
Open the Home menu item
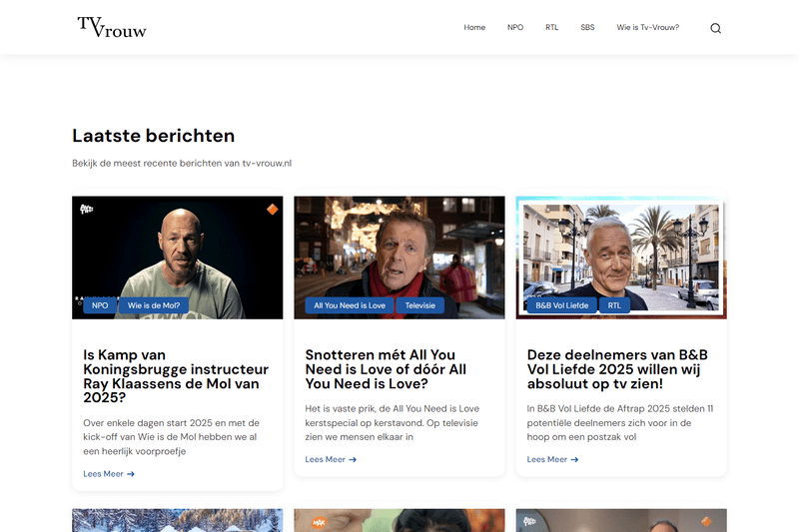pyautogui.click(x=474, y=28)
